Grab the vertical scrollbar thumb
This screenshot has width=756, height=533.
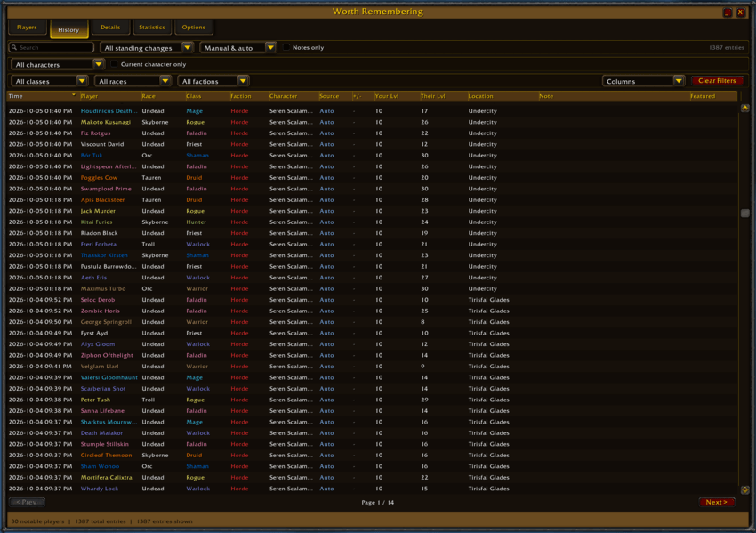[745, 213]
